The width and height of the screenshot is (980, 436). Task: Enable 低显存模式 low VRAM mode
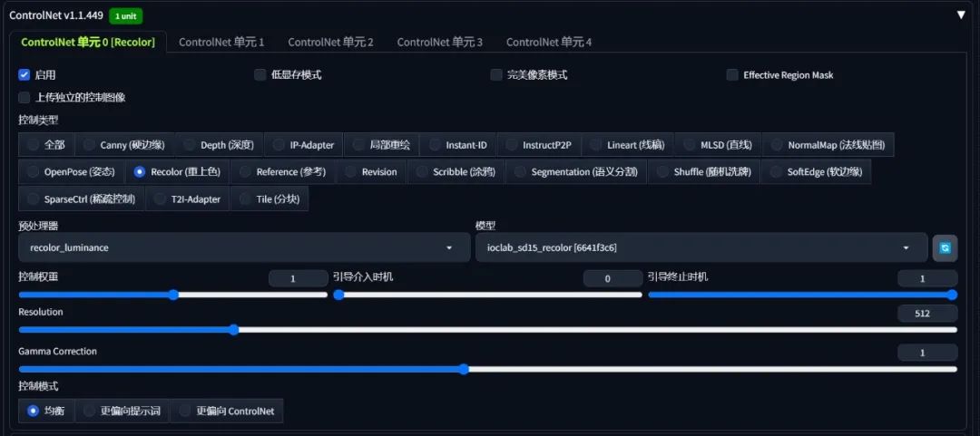point(260,75)
